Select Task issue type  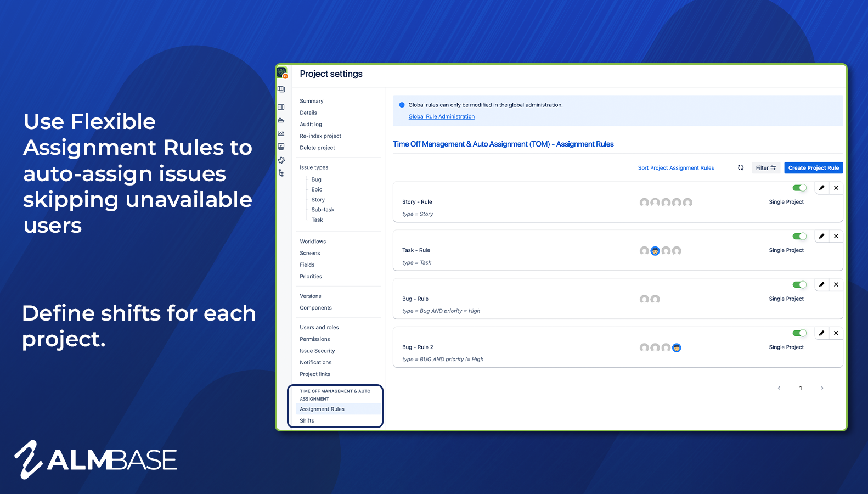[x=317, y=220]
